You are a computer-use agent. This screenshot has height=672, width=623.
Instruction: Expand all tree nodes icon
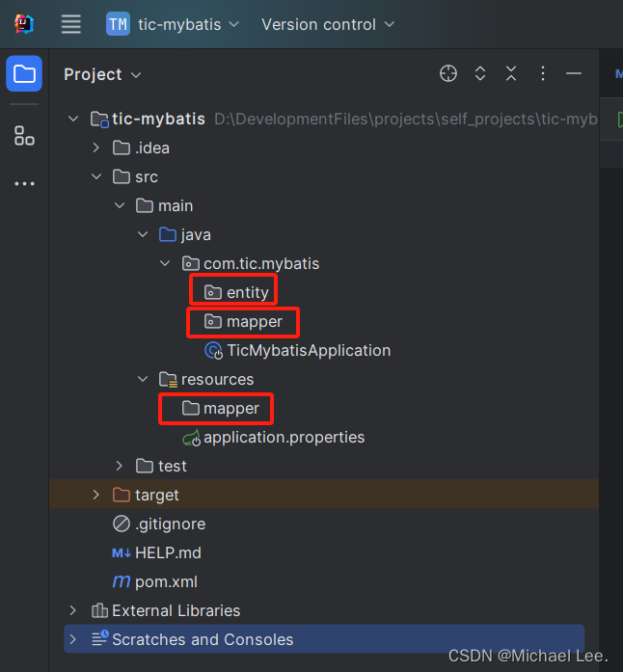[480, 73]
